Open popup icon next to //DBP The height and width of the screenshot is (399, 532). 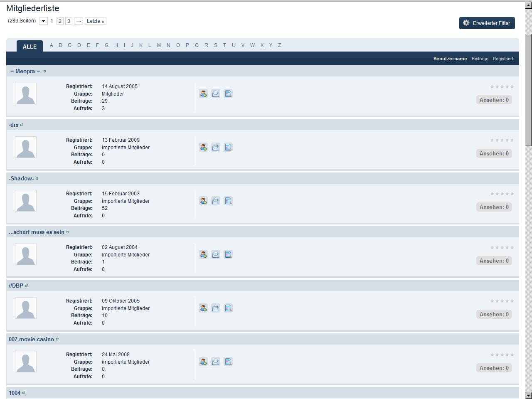point(27,286)
